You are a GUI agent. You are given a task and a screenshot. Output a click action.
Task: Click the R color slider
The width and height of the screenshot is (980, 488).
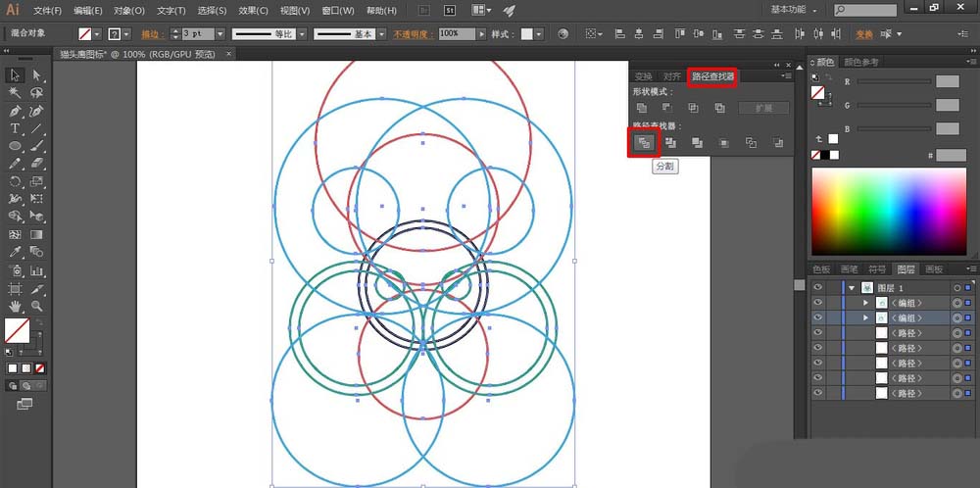pos(895,81)
